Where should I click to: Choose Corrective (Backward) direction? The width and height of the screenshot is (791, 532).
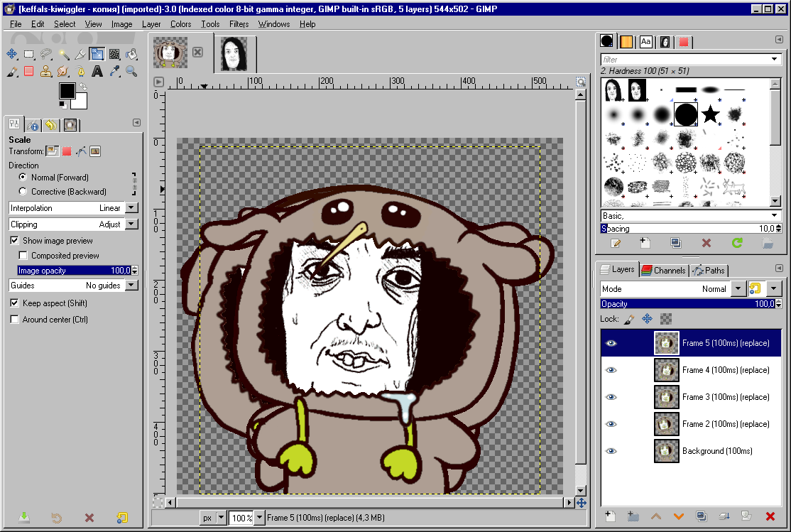(23, 191)
